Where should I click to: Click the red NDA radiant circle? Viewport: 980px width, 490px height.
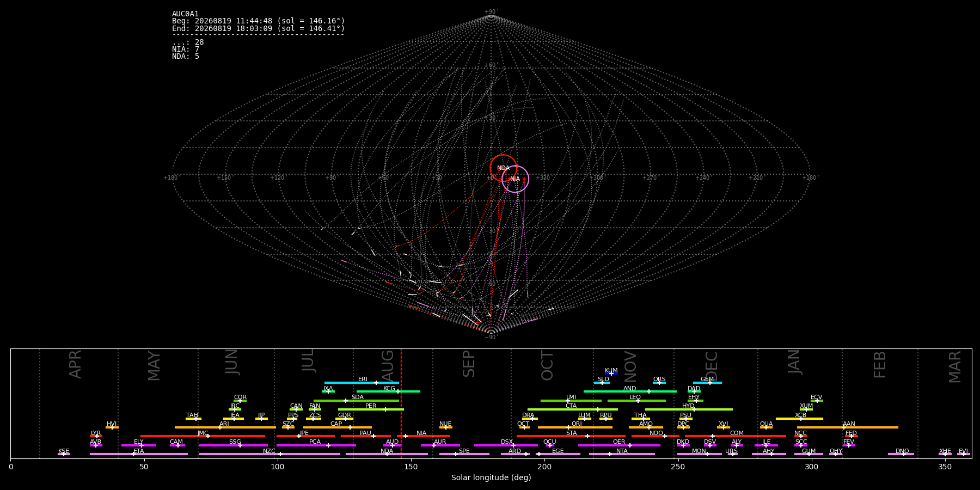point(503,168)
